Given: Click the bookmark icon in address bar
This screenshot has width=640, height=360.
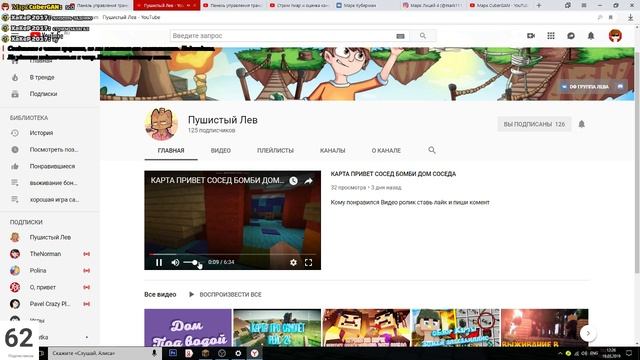Looking at the screenshot, I should coord(611,18).
